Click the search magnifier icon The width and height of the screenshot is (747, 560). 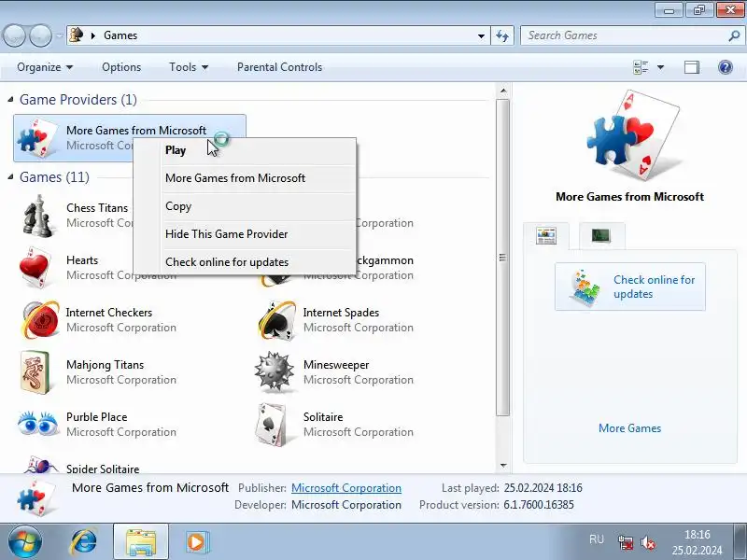734,35
